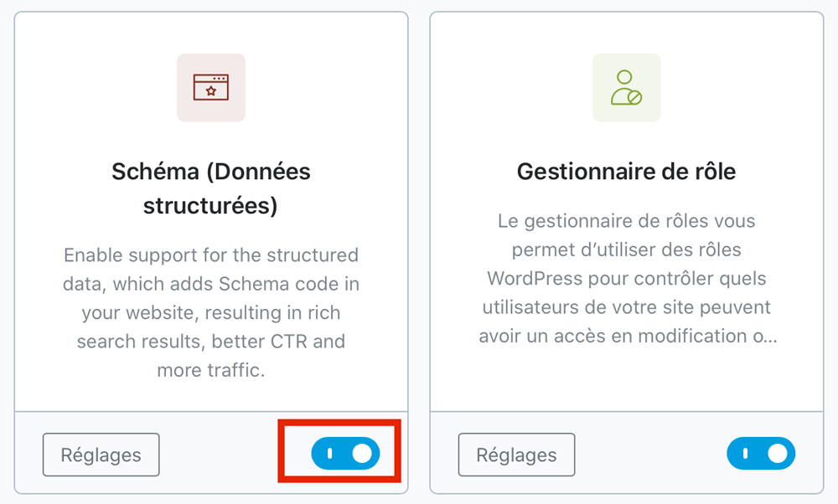This screenshot has height=504, width=838.
Task: Click the white knob of the role manager switch
Action: tap(777, 453)
